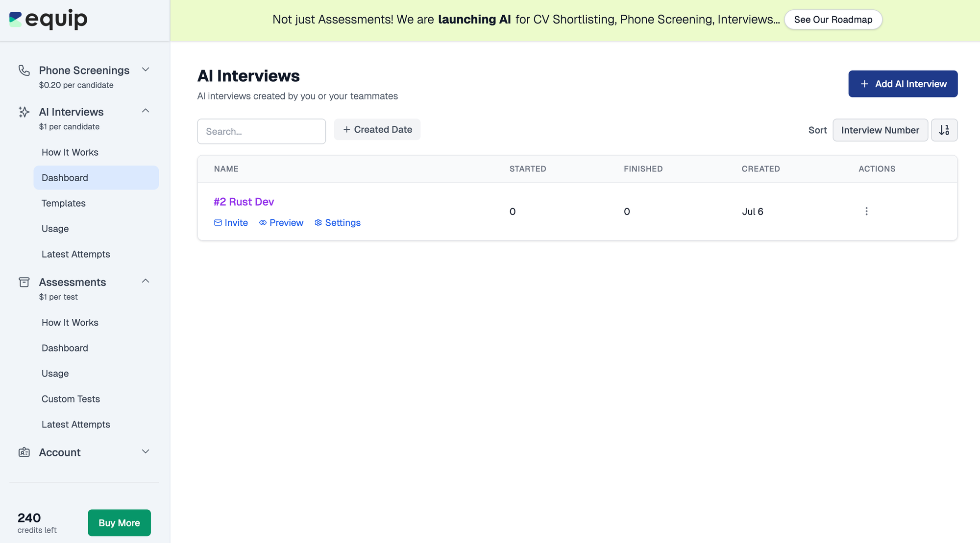This screenshot has height=543, width=980.
Task: Open the #2 Rust Dev interview link
Action: coord(244,202)
